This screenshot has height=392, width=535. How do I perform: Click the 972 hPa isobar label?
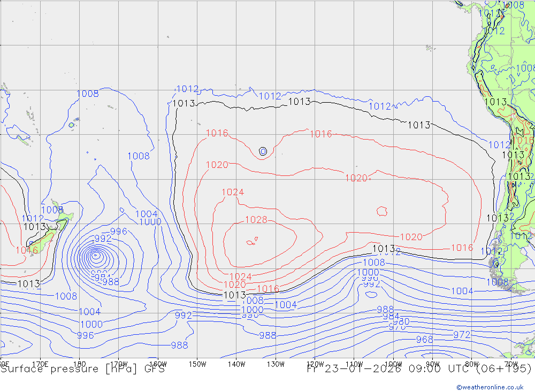coord(462,335)
